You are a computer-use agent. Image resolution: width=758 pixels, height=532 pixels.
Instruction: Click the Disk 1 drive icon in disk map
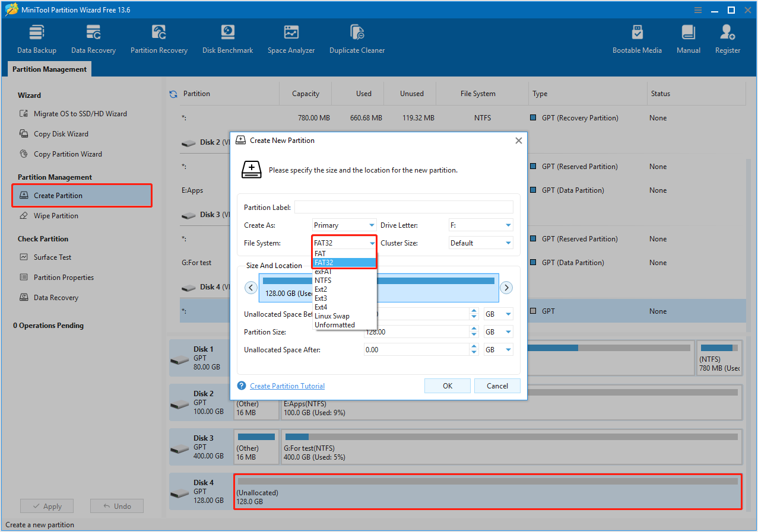click(179, 360)
